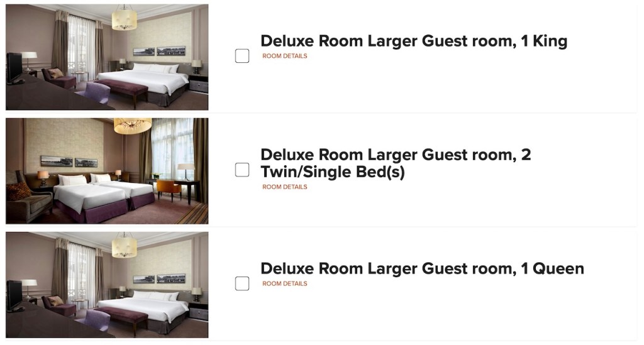
Task: Check the 1 King deluxe room checkbox
Action: tap(242, 56)
